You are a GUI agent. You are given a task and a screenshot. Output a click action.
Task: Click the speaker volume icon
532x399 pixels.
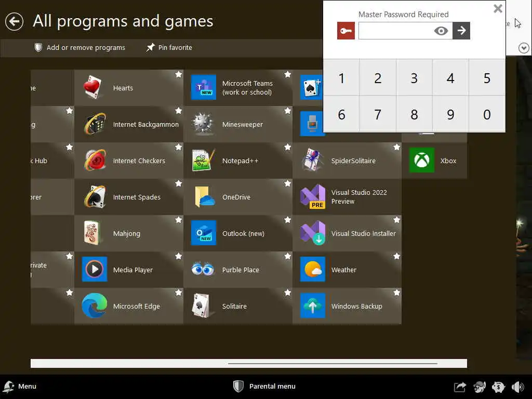coord(517,387)
